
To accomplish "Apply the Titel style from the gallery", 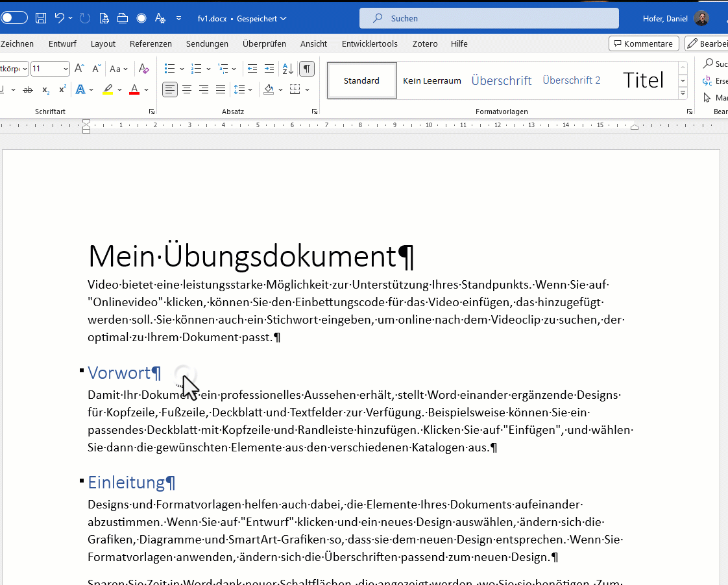I will [643, 80].
